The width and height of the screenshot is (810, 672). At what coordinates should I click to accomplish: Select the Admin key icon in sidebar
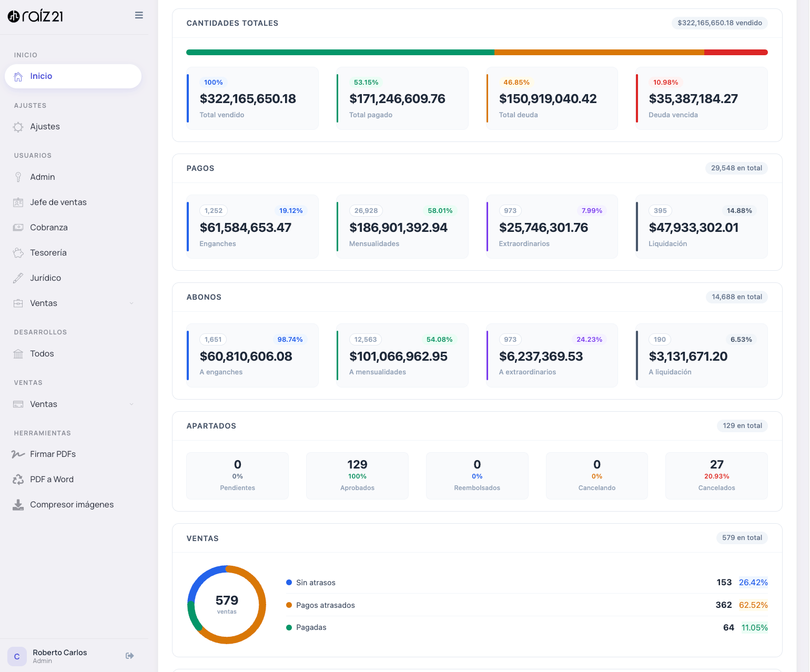pos(18,177)
